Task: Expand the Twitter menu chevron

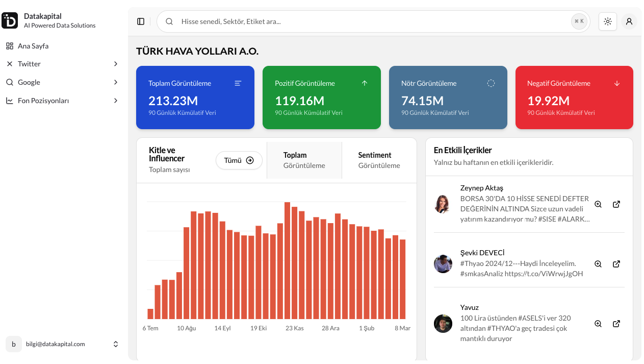Action: point(116,64)
